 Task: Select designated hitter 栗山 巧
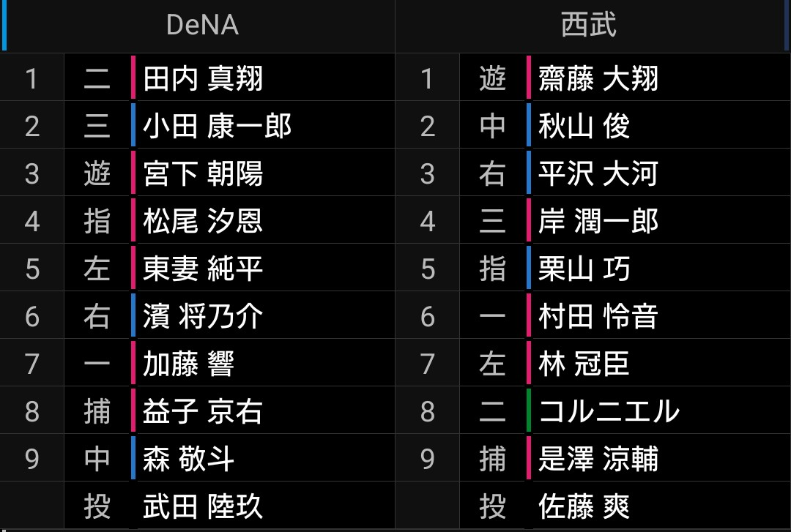pyautogui.click(x=584, y=269)
